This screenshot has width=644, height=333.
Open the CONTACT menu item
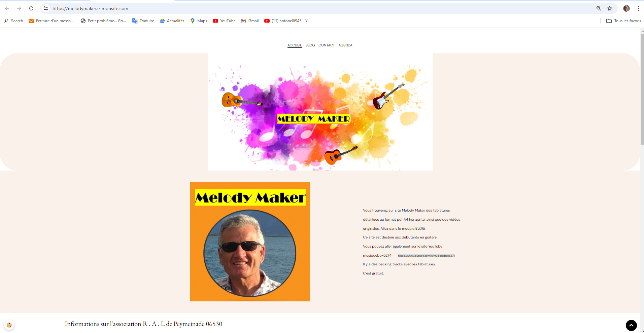(327, 45)
